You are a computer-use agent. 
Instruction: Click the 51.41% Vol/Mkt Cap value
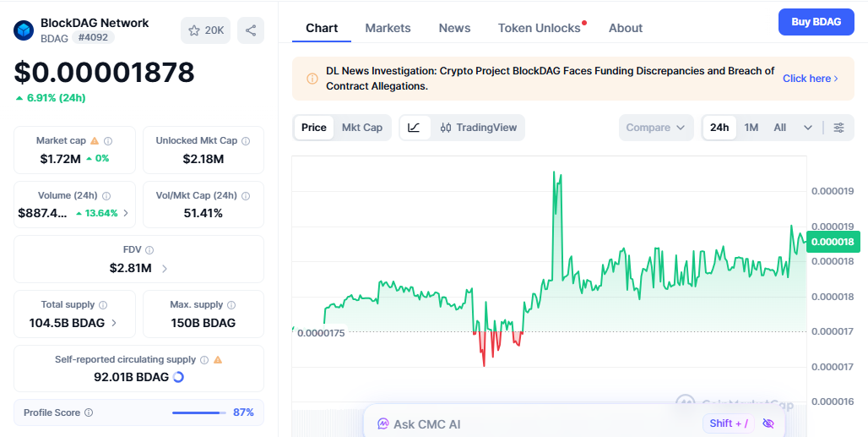(x=203, y=213)
